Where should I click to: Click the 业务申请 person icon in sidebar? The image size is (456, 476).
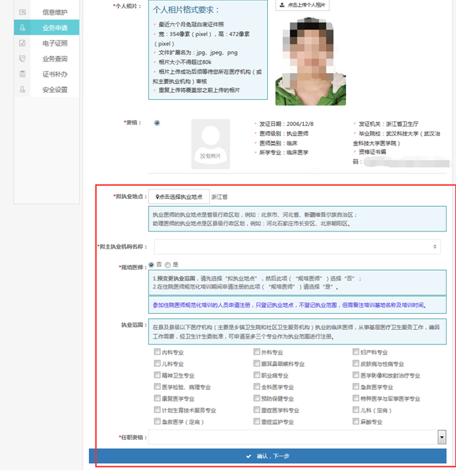[x=22, y=27]
